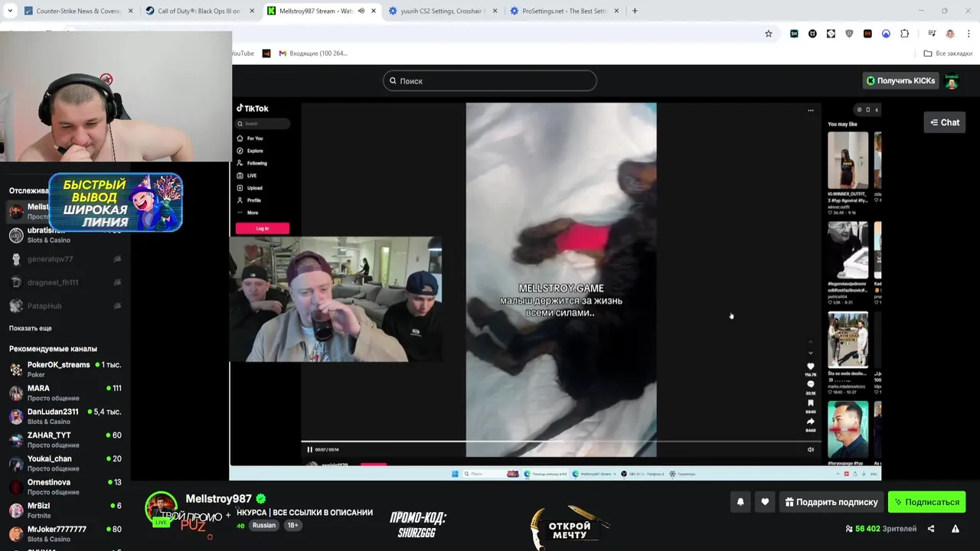Open TikTok Upload page
The image size is (980, 551).
click(250, 187)
